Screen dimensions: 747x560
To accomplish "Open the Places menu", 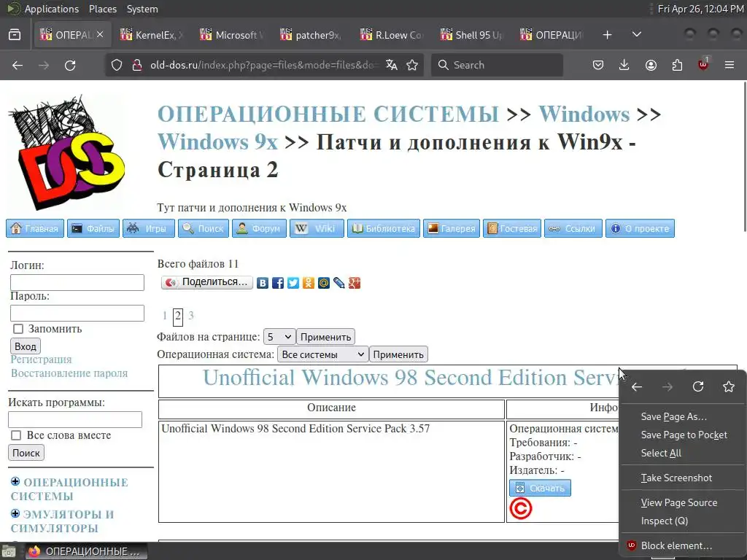I will pyautogui.click(x=102, y=9).
